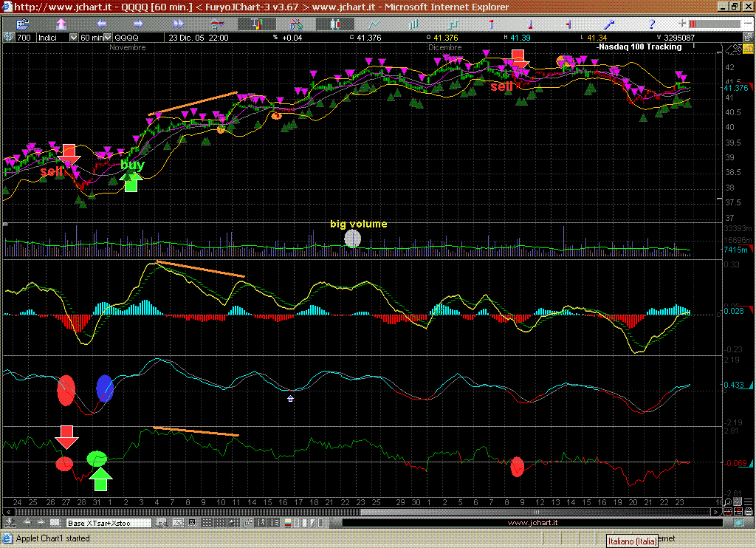Viewport: 756px width, 548px height.
Task: Open the wrench settings tool
Action: (611, 24)
